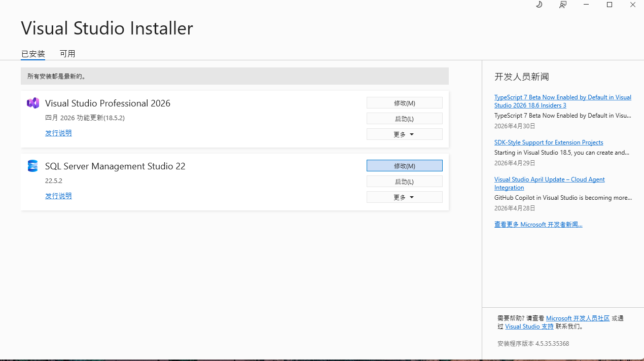
Task: Open Visual Studio April Update news link
Action: pos(550,184)
